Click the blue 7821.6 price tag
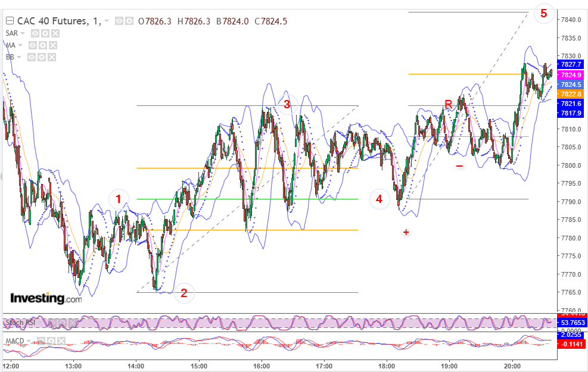Image resolution: width=588 pixels, height=372 pixels. [571, 104]
